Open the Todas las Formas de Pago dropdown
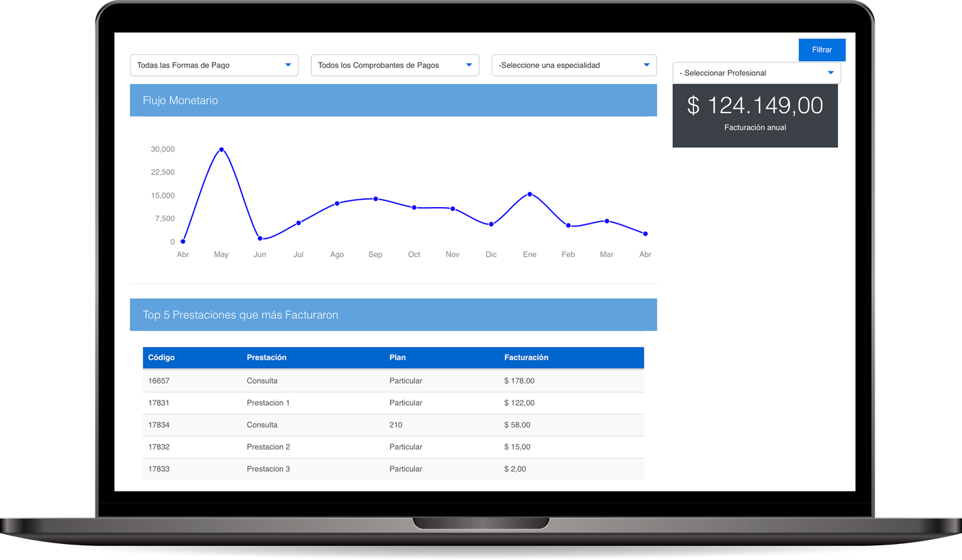The width and height of the screenshot is (962, 560). pos(214,65)
